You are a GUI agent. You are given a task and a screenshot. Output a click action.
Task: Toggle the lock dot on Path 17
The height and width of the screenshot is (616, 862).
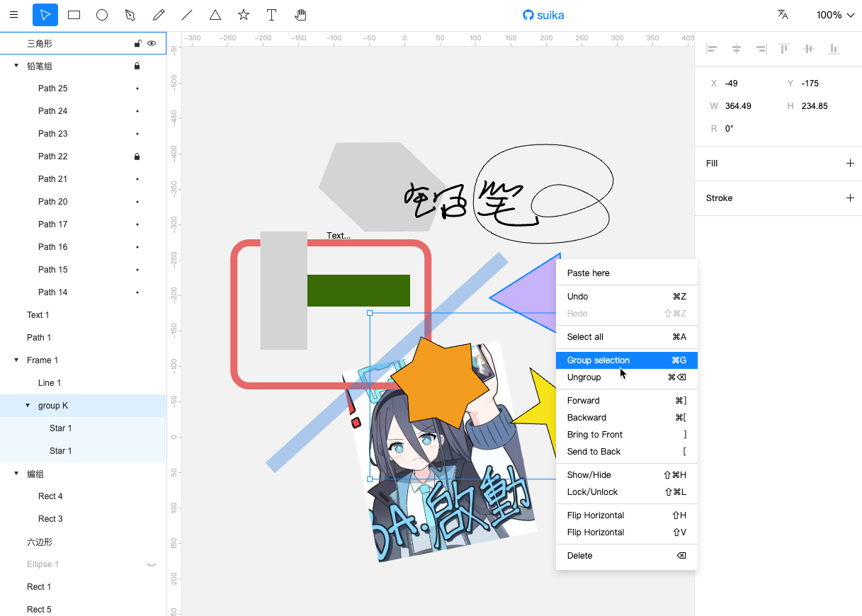click(137, 224)
